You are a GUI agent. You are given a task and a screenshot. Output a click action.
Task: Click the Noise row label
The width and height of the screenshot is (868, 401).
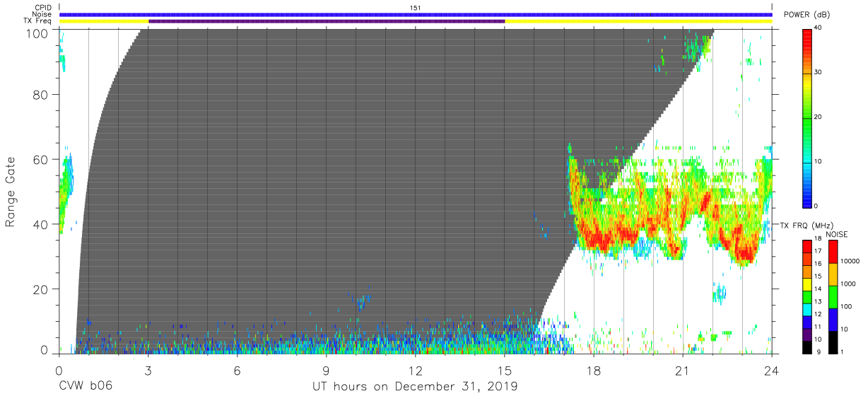(x=42, y=14)
